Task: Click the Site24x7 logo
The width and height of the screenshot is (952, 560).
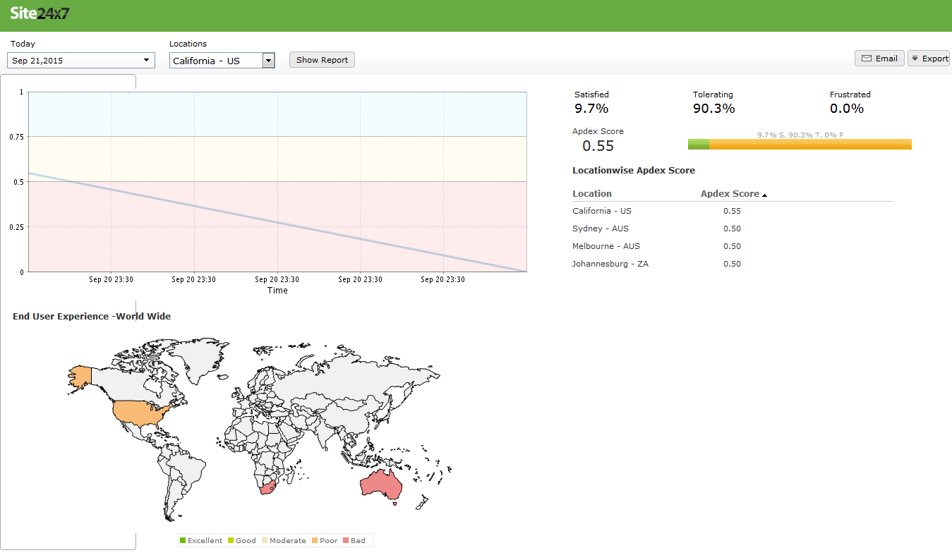Action: [40, 13]
